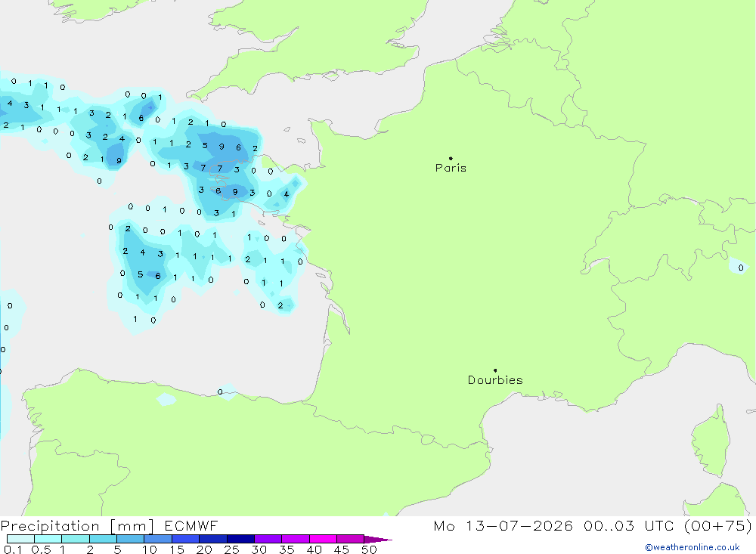Click the '0' precipitation value on Spain's north coast
The height and width of the screenshot is (554, 756).
(x=220, y=392)
